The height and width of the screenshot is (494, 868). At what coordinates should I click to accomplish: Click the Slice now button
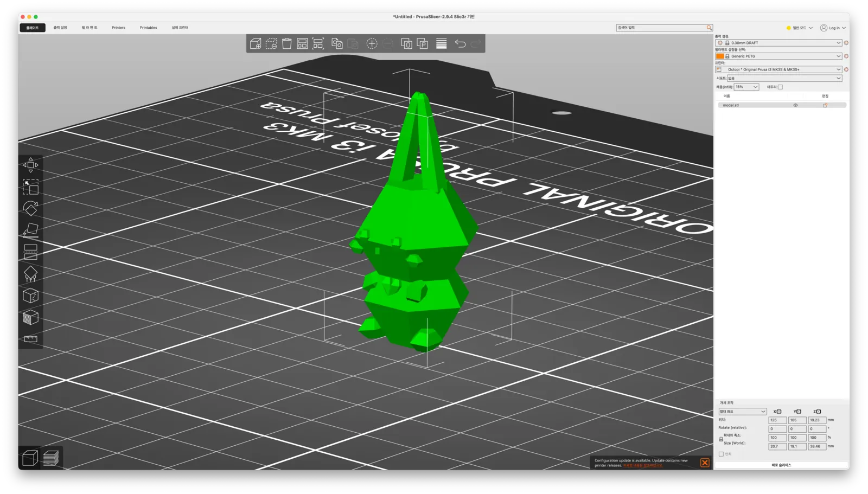coord(781,465)
